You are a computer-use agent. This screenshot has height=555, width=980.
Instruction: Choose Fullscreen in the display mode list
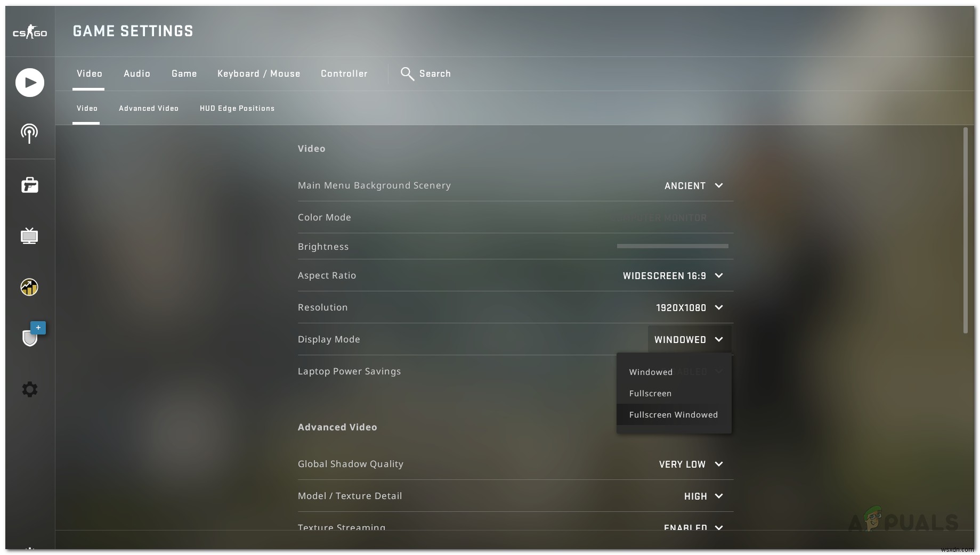coord(674,394)
